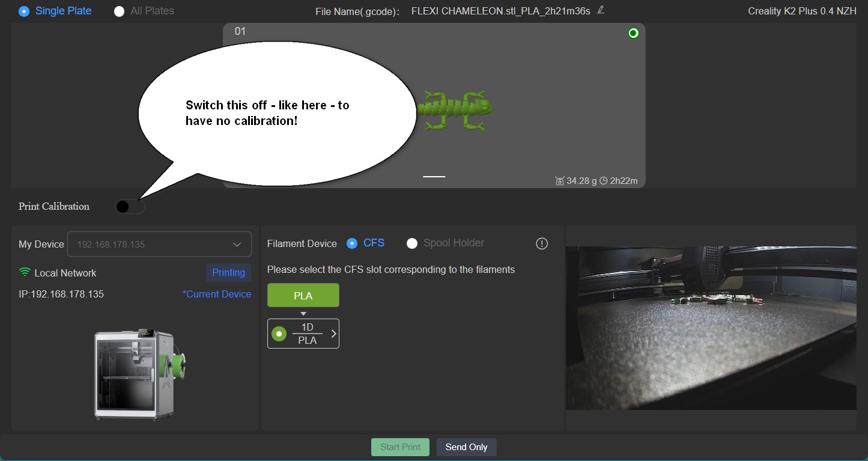Click the printer camera live view
868x461 pixels.
pos(711,328)
